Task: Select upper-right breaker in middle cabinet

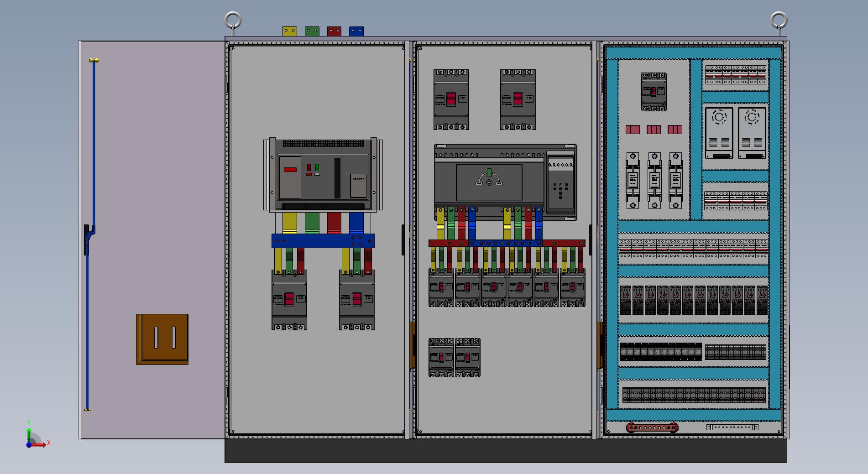Action: [518, 99]
